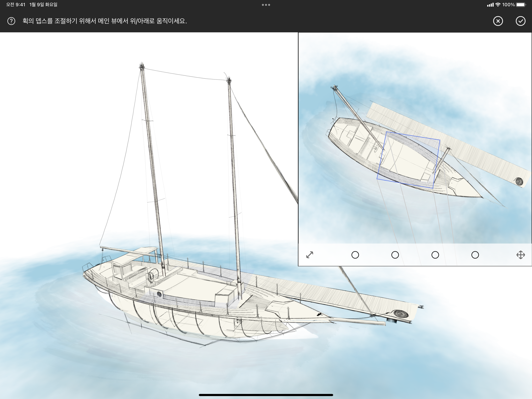Viewport: 532px width, 399px height.
Task: Tap the Wi-Fi status icon
Action: point(498,4)
